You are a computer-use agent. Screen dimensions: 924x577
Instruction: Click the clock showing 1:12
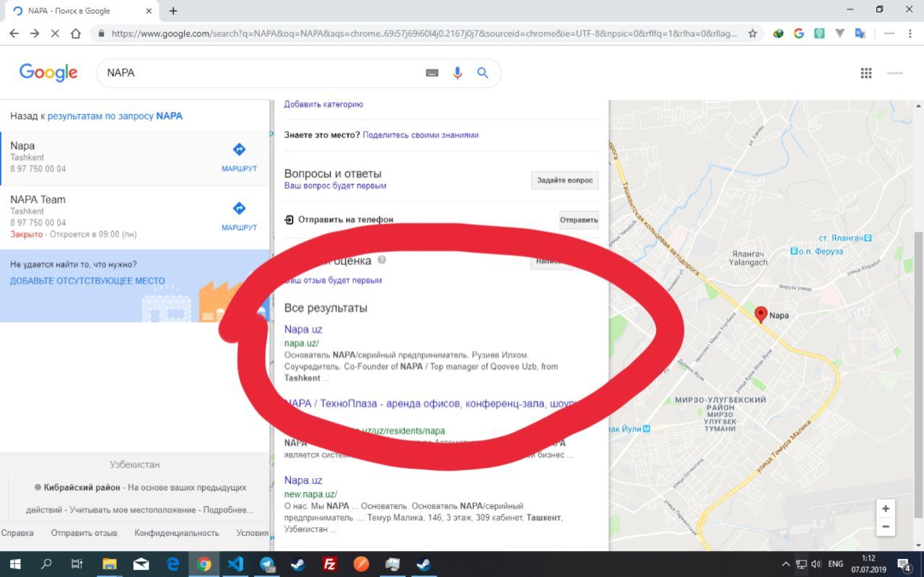pos(868,558)
